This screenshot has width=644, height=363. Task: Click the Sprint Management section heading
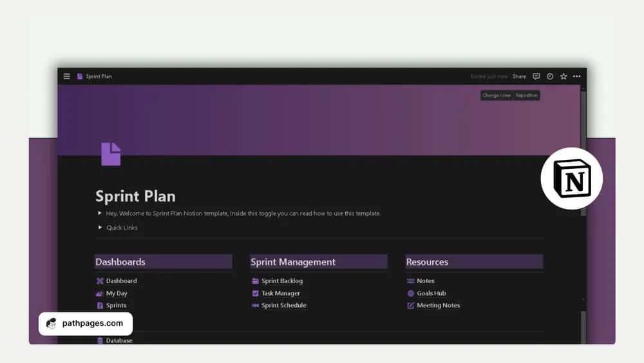coord(319,262)
